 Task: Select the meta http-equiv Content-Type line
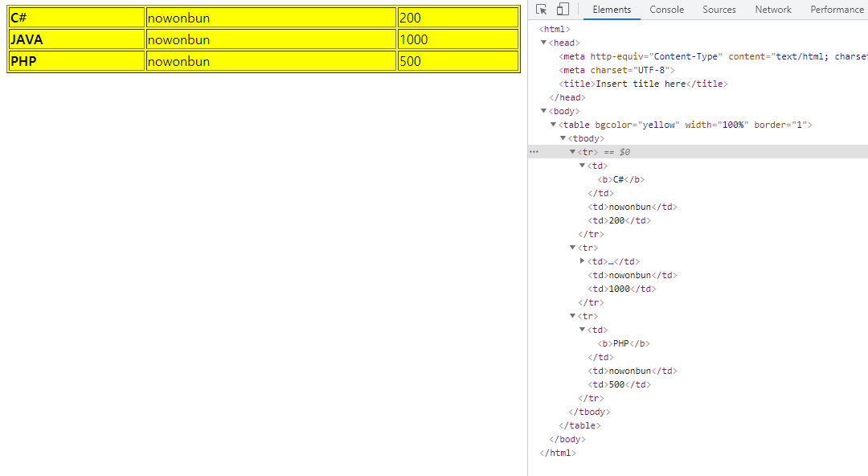click(713, 56)
